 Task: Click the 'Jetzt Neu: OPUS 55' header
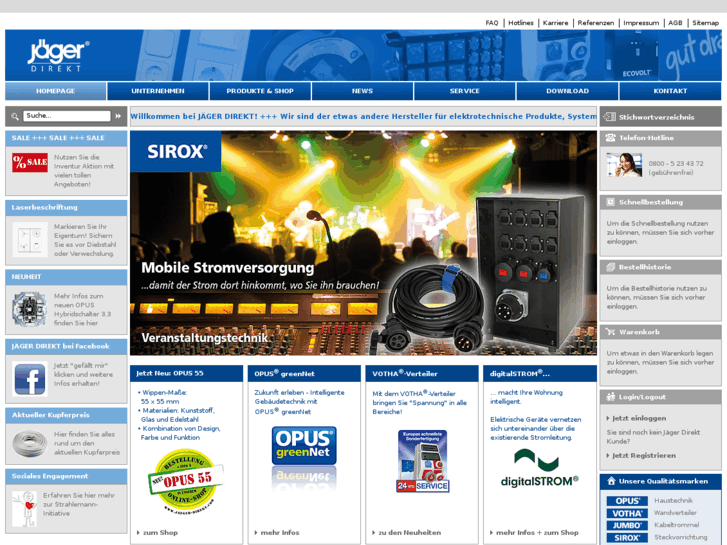pos(186,373)
